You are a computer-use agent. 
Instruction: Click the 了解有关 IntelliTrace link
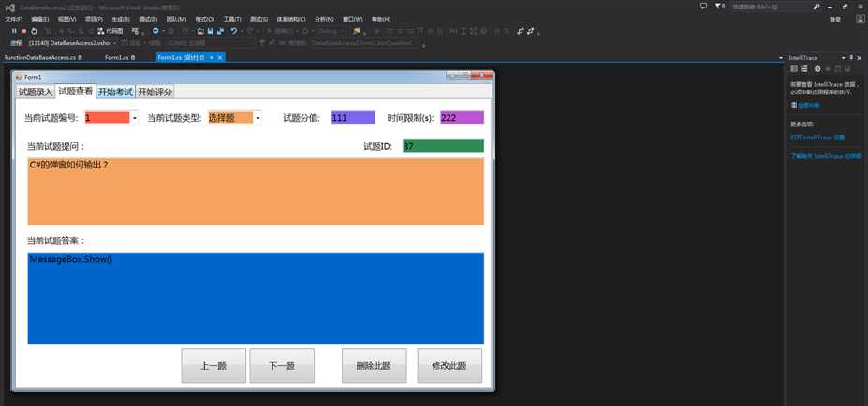826,156
